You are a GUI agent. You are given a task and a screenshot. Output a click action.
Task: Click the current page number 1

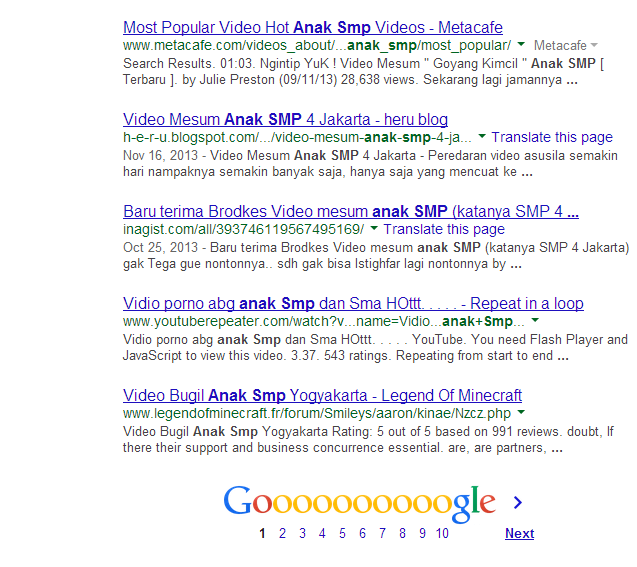click(262, 533)
